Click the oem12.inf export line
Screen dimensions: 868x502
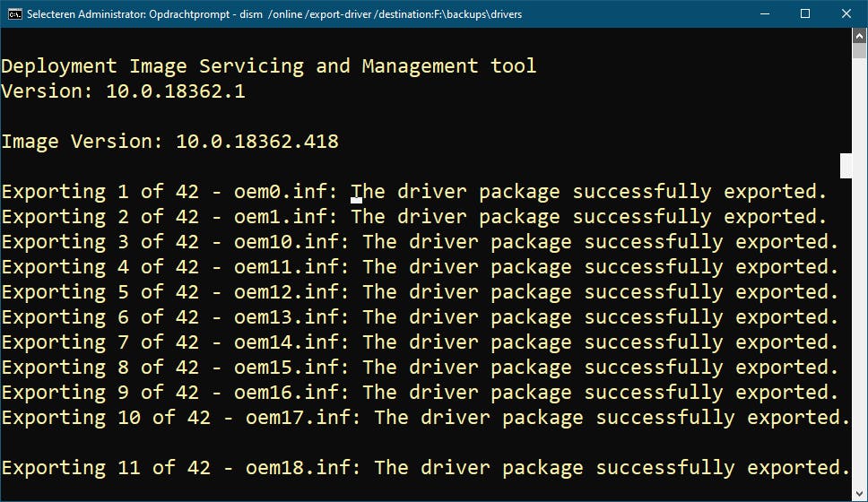pyautogui.click(x=420, y=292)
